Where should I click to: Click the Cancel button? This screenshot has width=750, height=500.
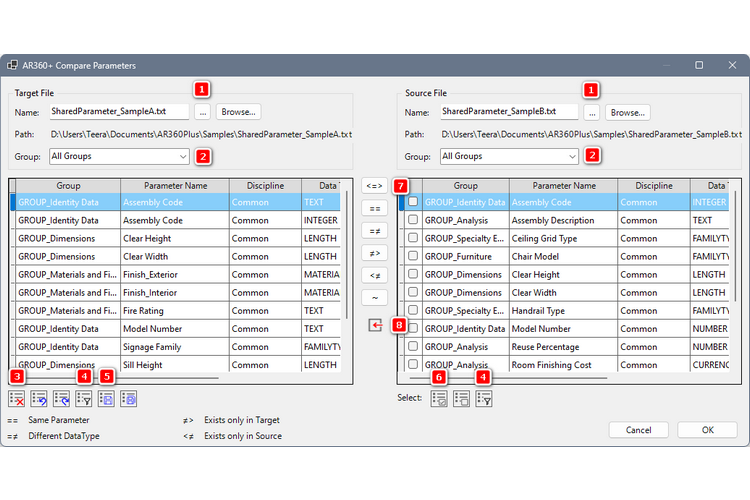click(638, 430)
